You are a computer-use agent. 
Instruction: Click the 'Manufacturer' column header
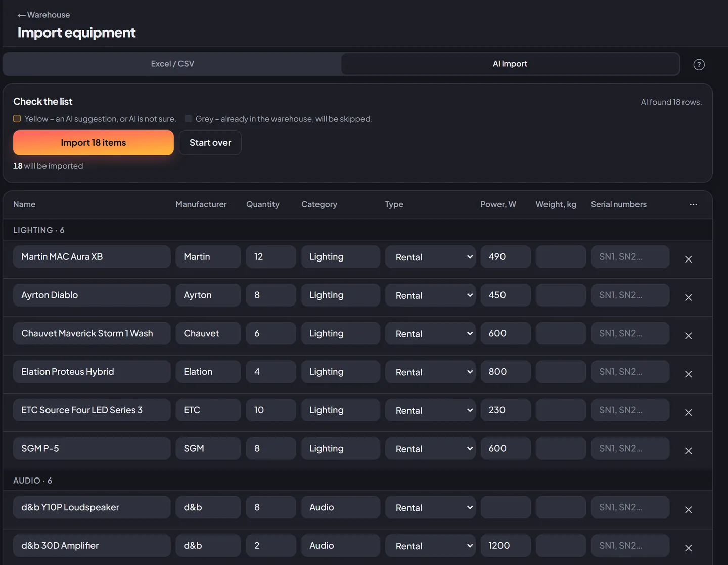(x=201, y=204)
